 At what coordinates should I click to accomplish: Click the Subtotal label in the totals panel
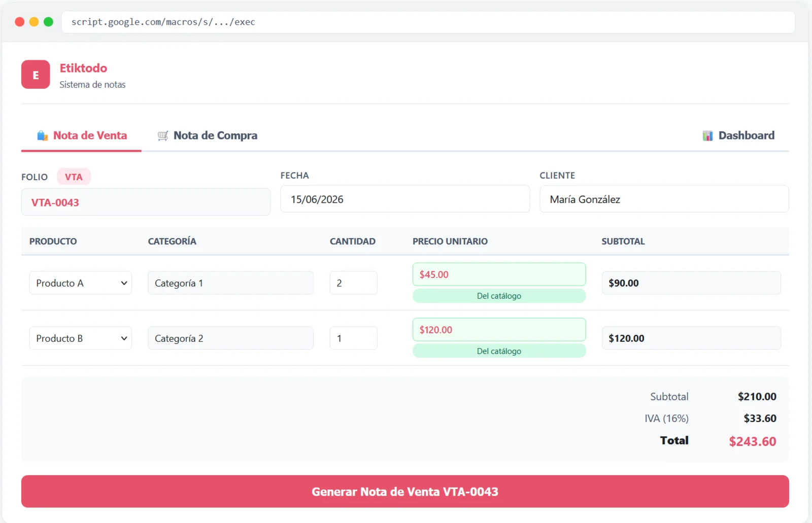coord(669,397)
